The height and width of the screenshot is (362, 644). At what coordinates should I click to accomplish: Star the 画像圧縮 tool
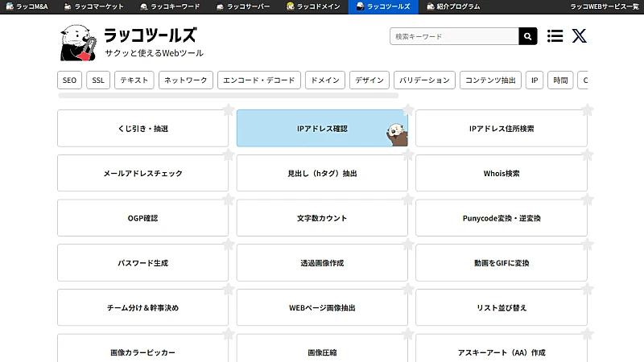coord(408,334)
